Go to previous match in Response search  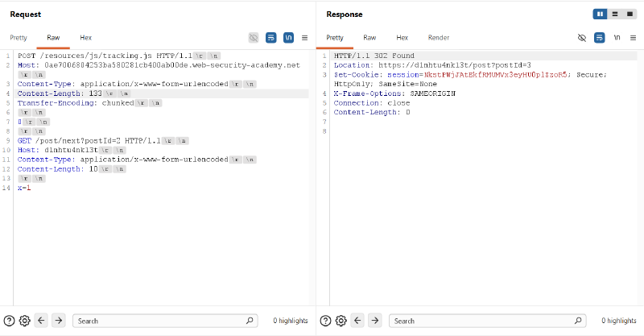point(357,321)
